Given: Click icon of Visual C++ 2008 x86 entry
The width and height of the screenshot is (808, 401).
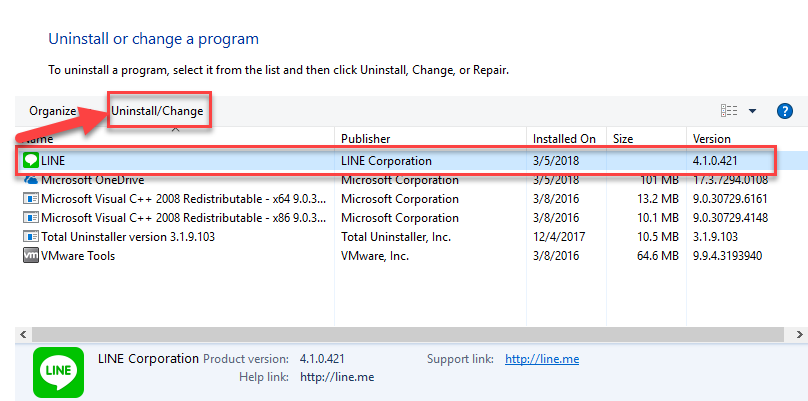Looking at the screenshot, I should 31,218.
